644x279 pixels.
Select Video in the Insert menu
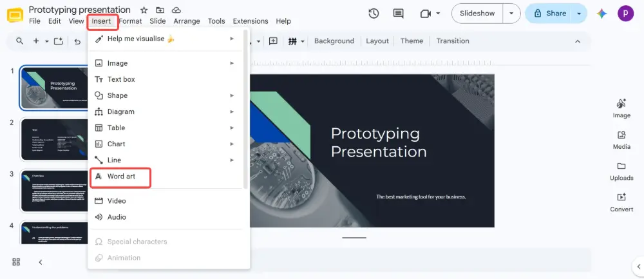166,200
